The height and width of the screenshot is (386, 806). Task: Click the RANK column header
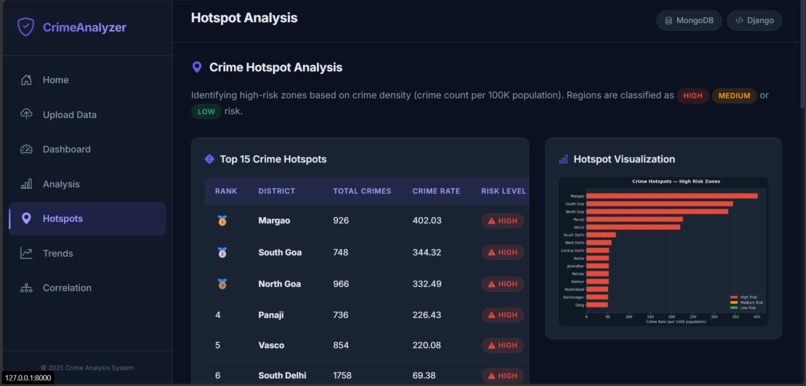226,191
